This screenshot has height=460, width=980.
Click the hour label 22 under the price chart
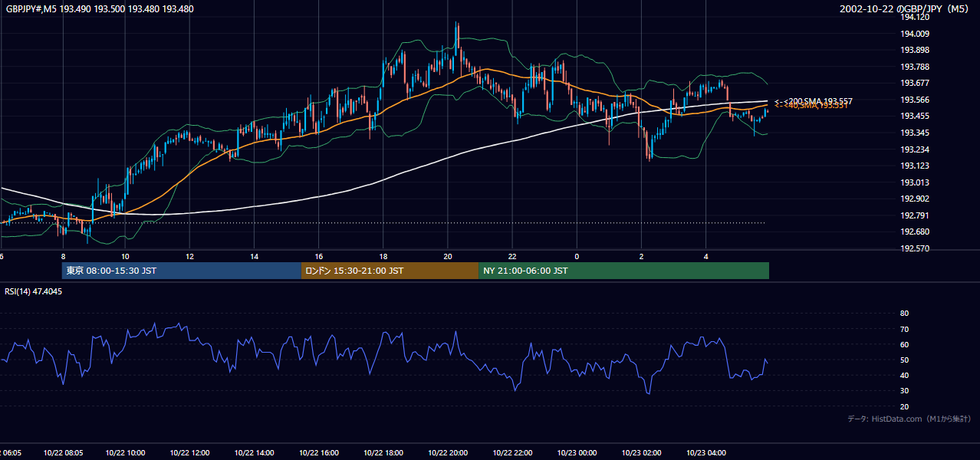click(512, 257)
